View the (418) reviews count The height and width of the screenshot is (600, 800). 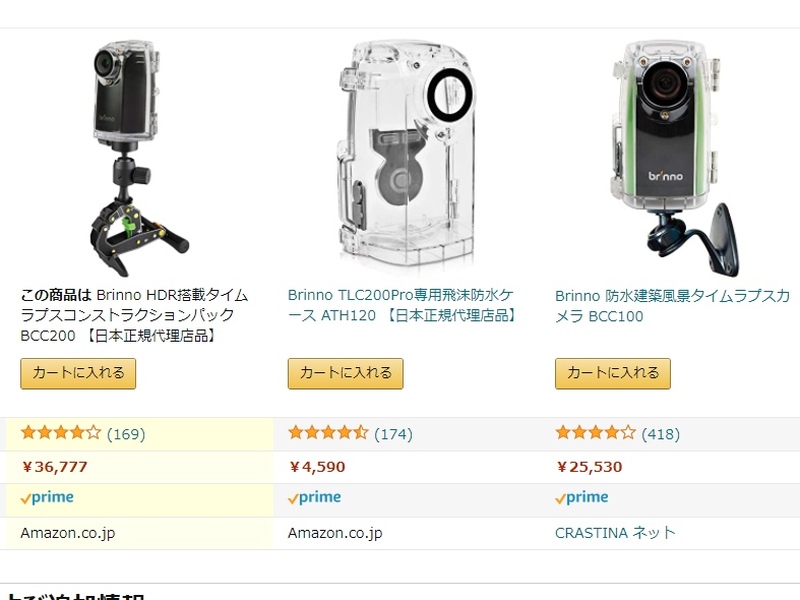[661, 434]
